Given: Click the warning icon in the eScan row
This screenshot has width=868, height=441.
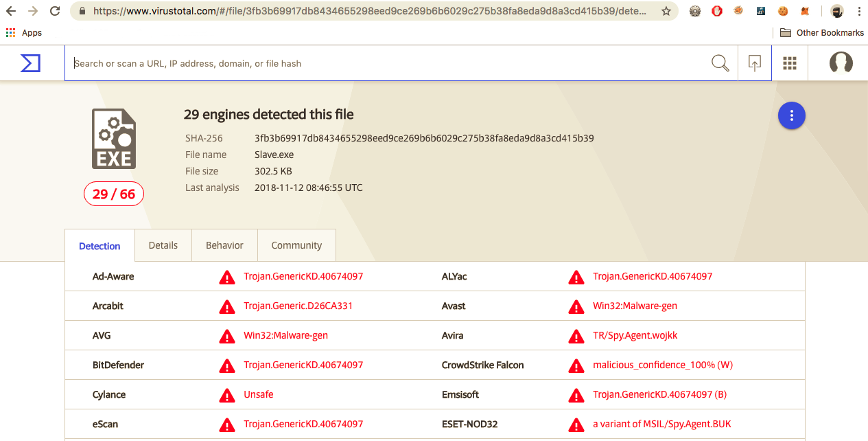Looking at the screenshot, I should click(x=226, y=425).
